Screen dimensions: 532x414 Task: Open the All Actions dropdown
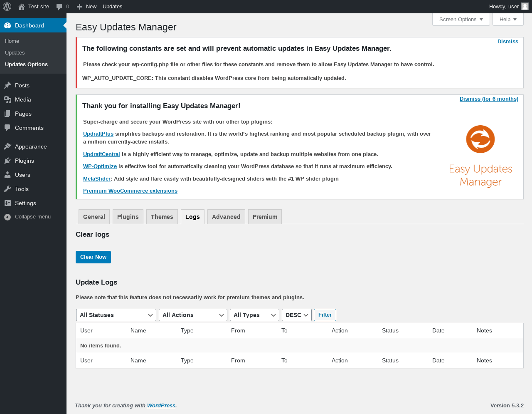tap(193, 315)
